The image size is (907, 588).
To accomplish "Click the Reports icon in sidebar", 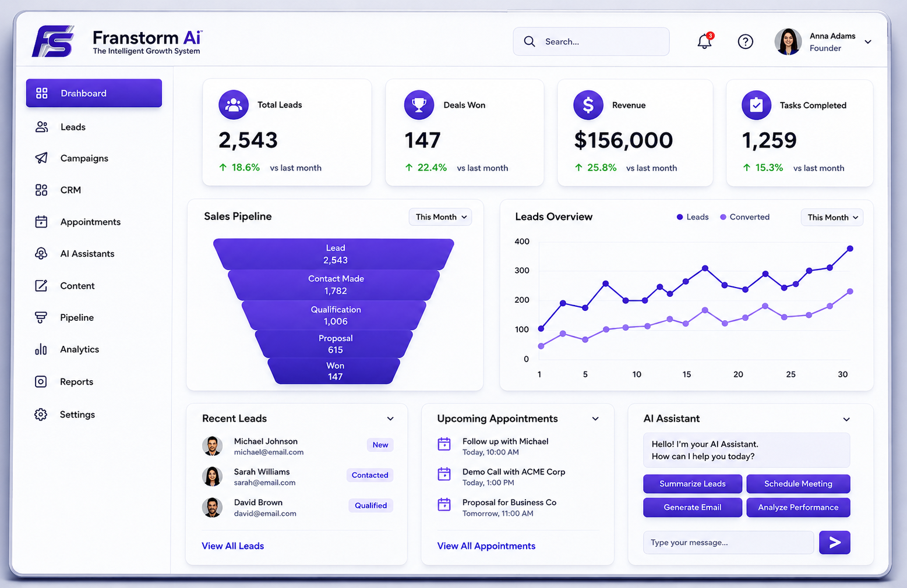I will (41, 381).
